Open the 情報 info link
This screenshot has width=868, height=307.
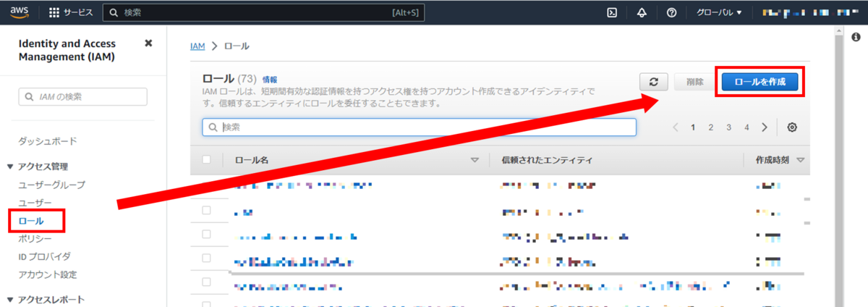click(x=270, y=79)
